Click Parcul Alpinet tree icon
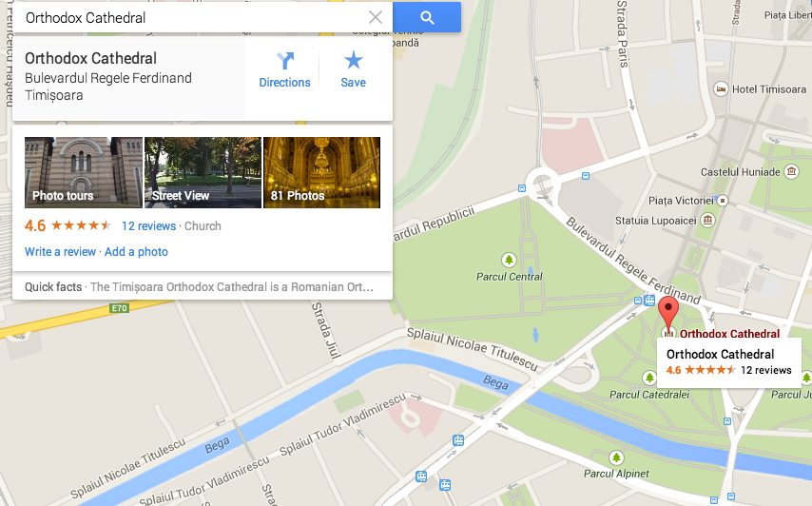812x506 pixels. coord(616,457)
